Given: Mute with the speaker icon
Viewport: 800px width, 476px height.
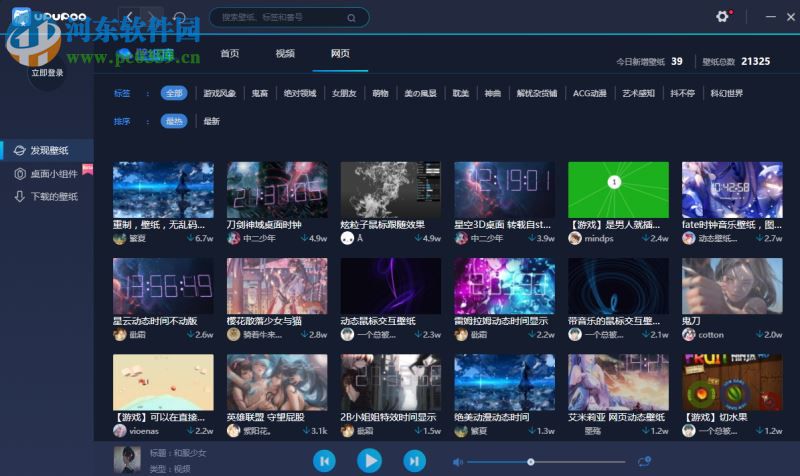Looking at the screenshot, I should pos(458,462).
